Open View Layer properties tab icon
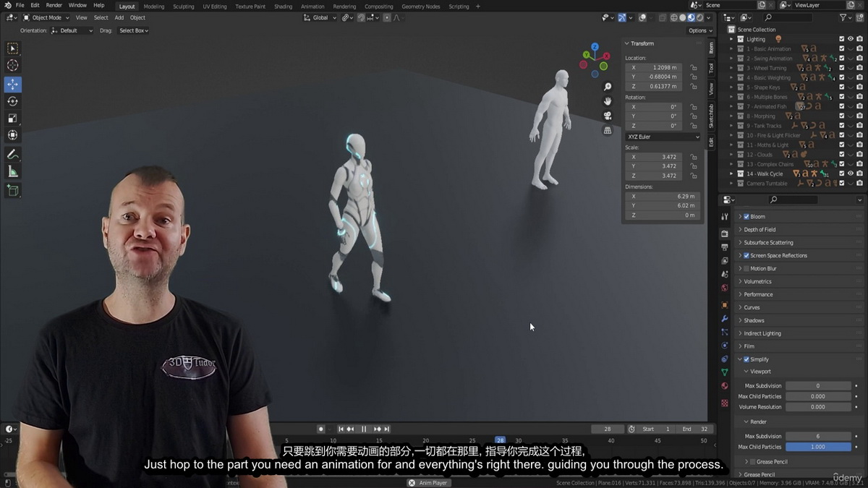Screen dimensions: 868x488 (x=725, y=261)
